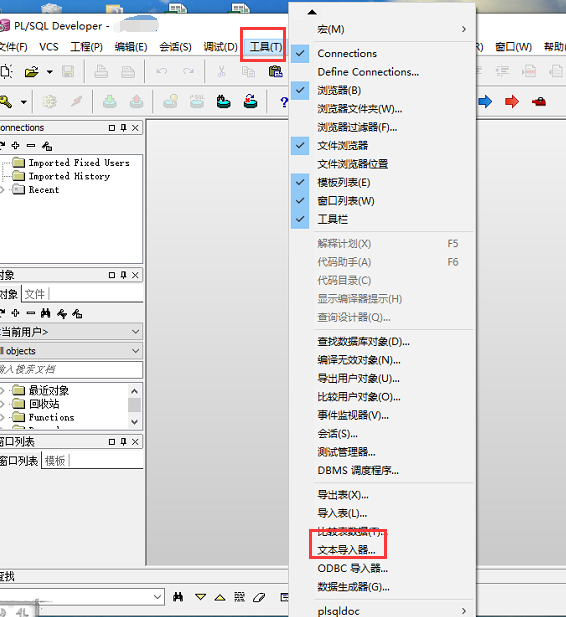Select the 回收站 folder in the tree
The width and height of the screenshot is (566, 617).
(x=44, y=404)
